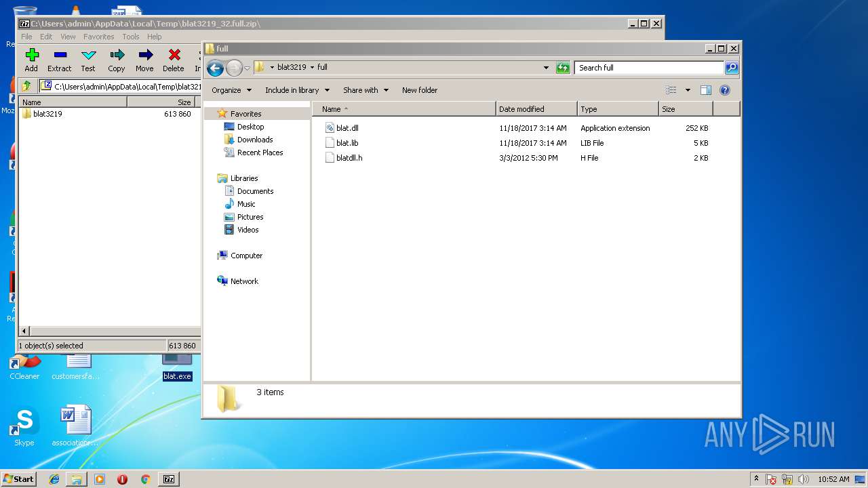Screen dimensions: 868x488
Task: Sort by Date modified column header
Action: tap(536, 109)
